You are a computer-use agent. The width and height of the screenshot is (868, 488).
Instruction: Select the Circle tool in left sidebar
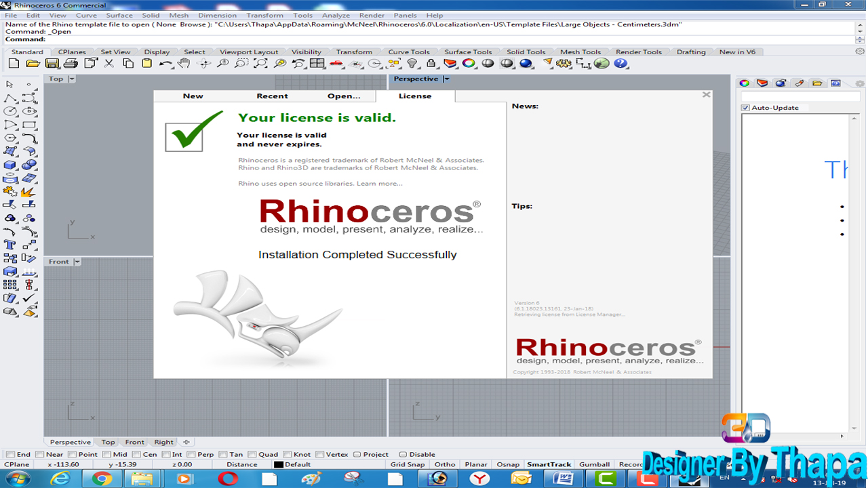pos(10,111)
